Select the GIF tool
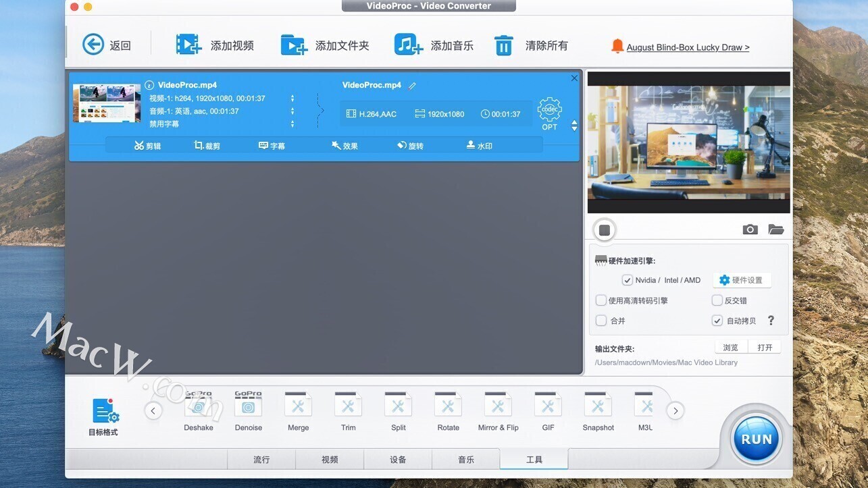Screen dimensions: 868x488 pyautogui.click(x=548, y=412)
